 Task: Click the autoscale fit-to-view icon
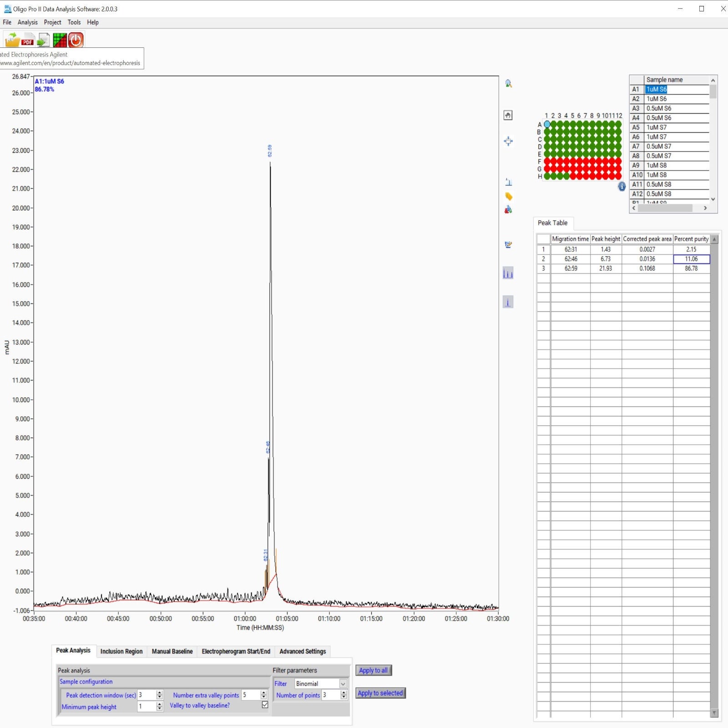508,141
